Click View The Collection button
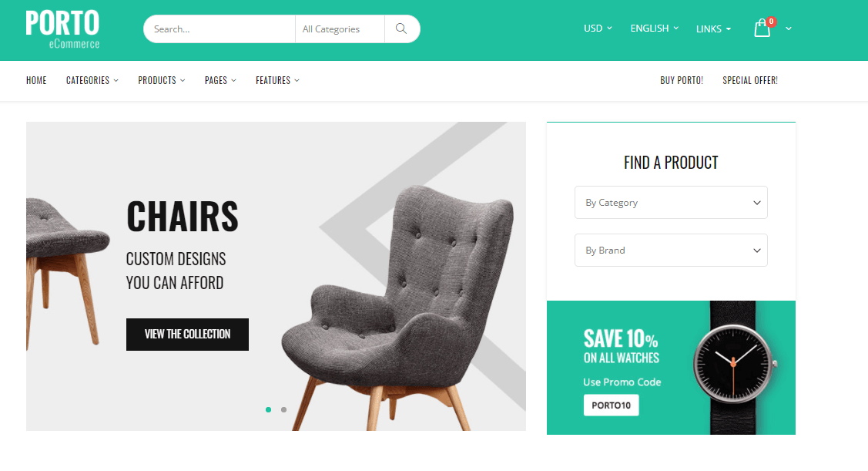Screen dimensions: 868x471 pos(187,334)
